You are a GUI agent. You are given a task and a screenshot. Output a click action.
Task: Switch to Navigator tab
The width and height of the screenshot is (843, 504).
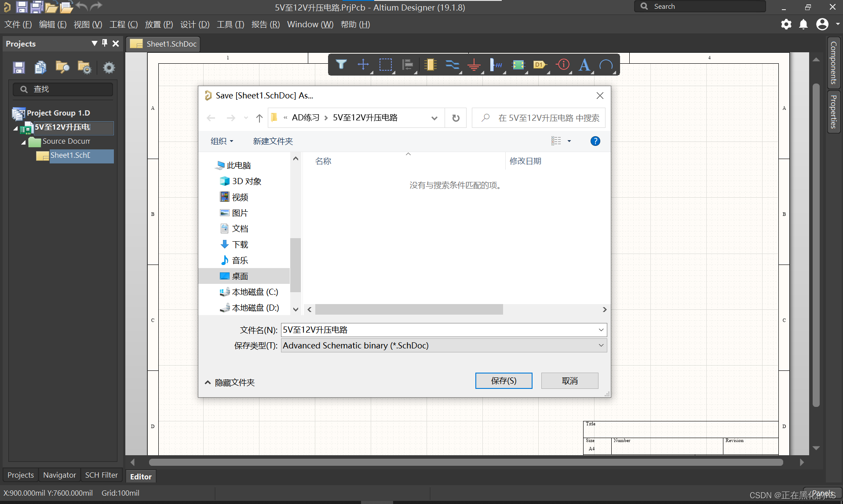pos(59,475)
